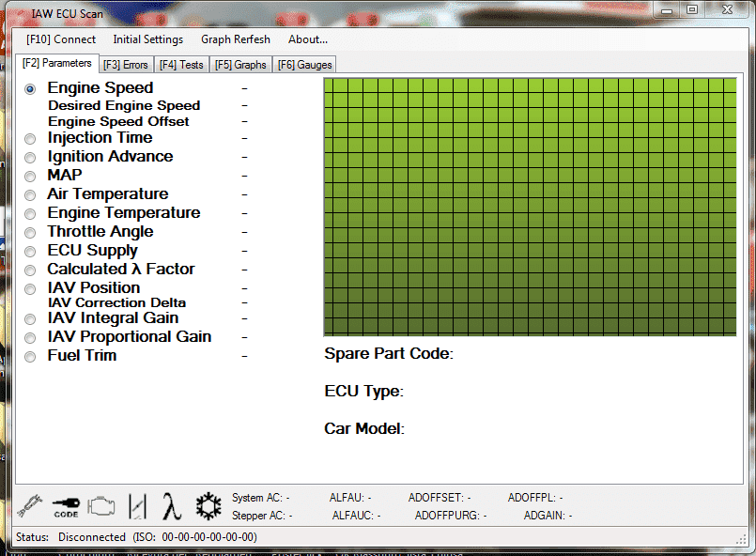Select the Engine Speed radio button
This screenshot has width=756, height=556.
30,89
